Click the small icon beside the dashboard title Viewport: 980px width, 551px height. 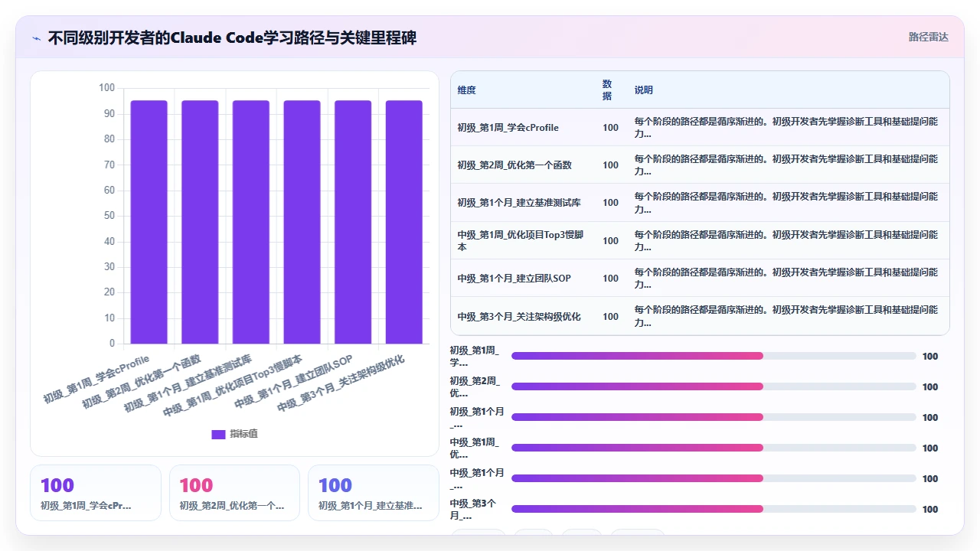point(36,37)
